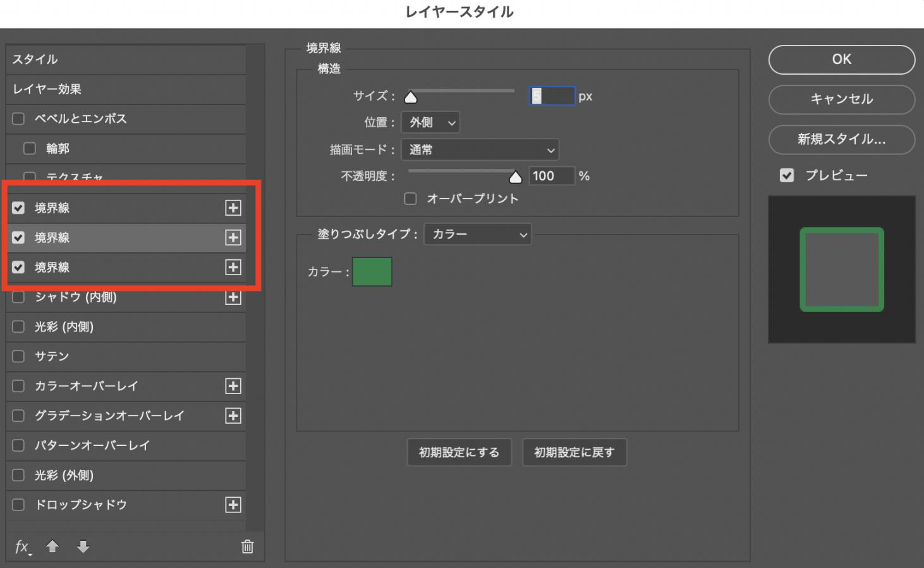Click plus icon beside グラデーションオーバーレイ
Image resolution: width=924 pixels, height=568 pixels.
coord(233,416)
